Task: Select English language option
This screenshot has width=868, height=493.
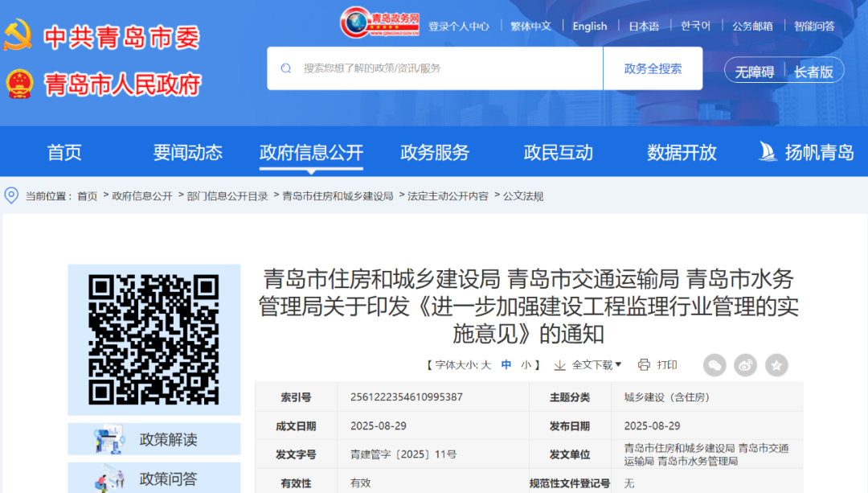Action: (x=590, y=26)
